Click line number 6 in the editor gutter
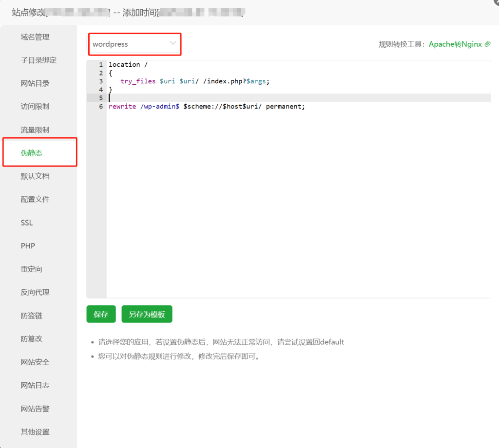This screenshot has width=499, height=448. [x=101, y=106]
